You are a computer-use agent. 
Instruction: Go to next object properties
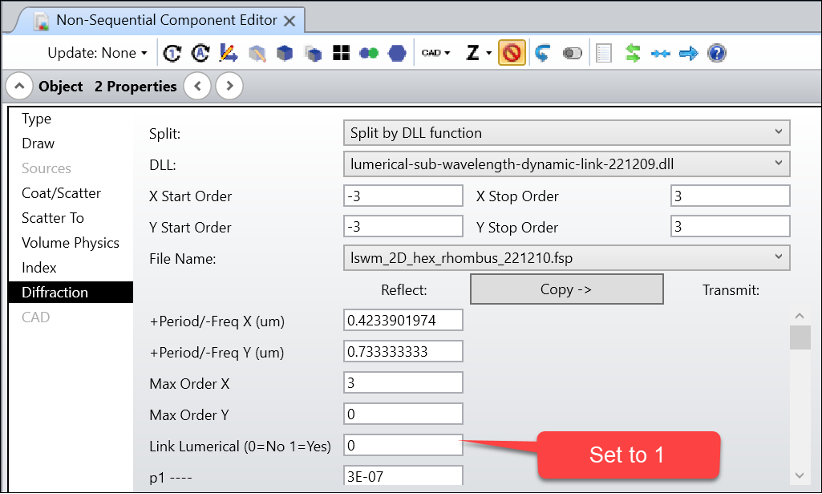(229, 86)
